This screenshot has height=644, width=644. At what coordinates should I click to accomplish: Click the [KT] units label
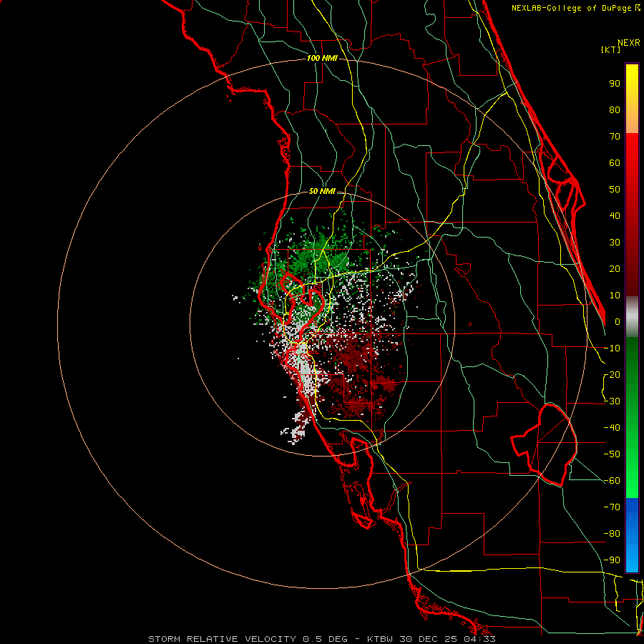point(611,49)
